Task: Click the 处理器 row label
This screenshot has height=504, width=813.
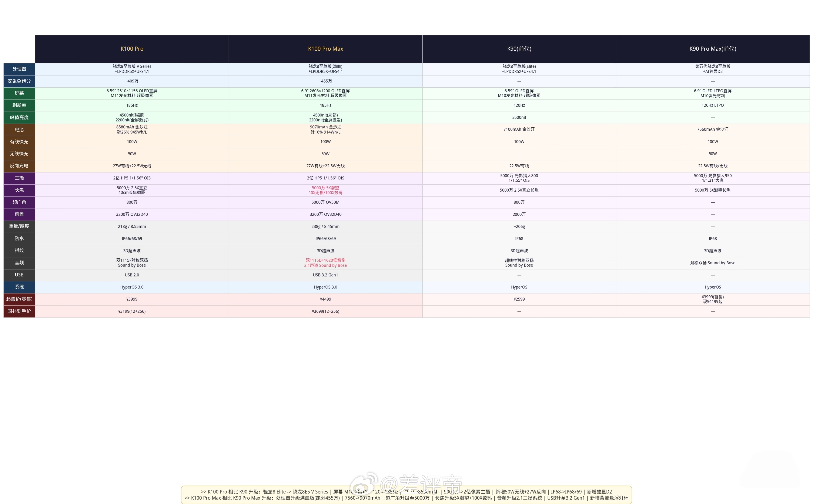Action: [19, 69]
